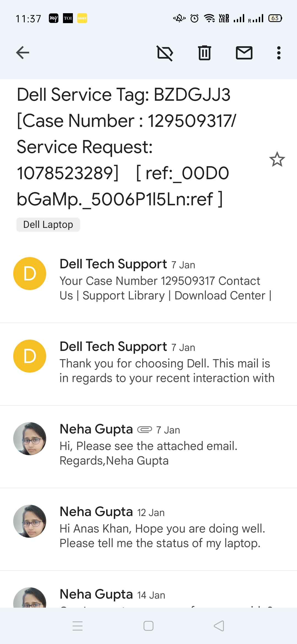Viewport: 297px width, 644px height.
Task: Remove the label using the crossed-label icon
Action: point(165,53)
